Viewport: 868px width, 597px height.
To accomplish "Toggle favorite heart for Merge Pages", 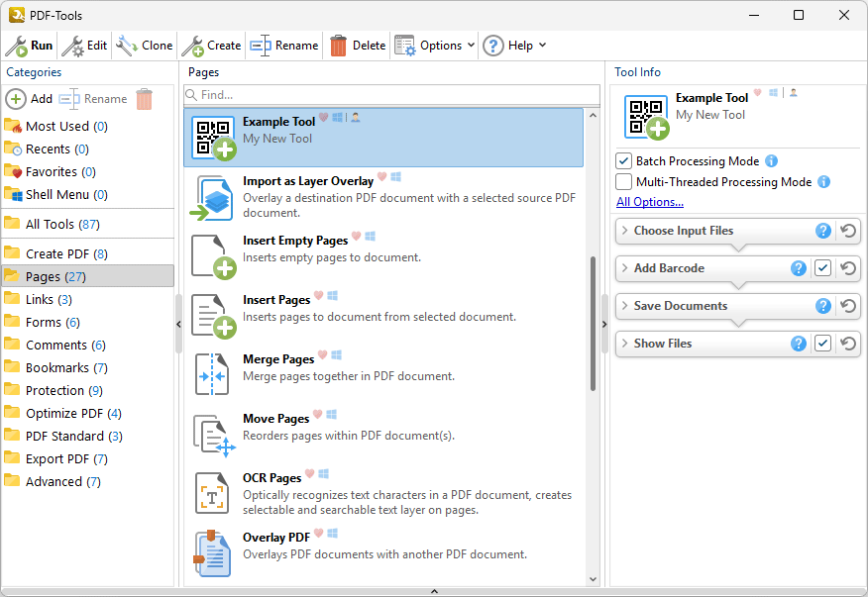I will click(x=323, y=354).
